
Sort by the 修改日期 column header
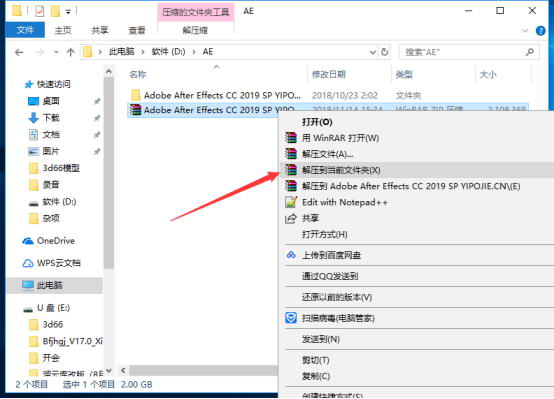tap(329, 74)
